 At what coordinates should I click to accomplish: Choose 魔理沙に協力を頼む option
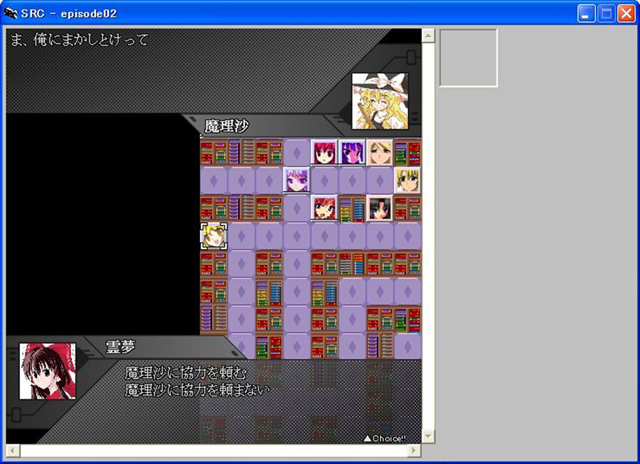click(x=186, y=373)
